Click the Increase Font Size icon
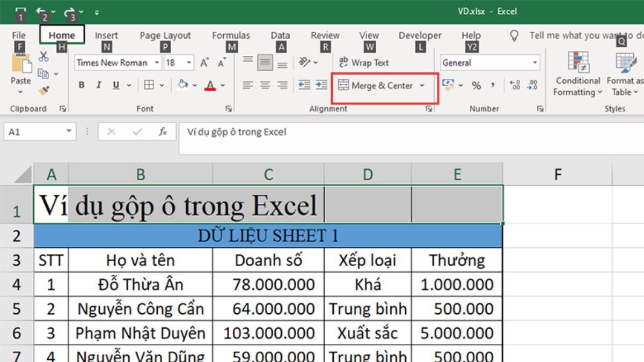 point(204,63)
